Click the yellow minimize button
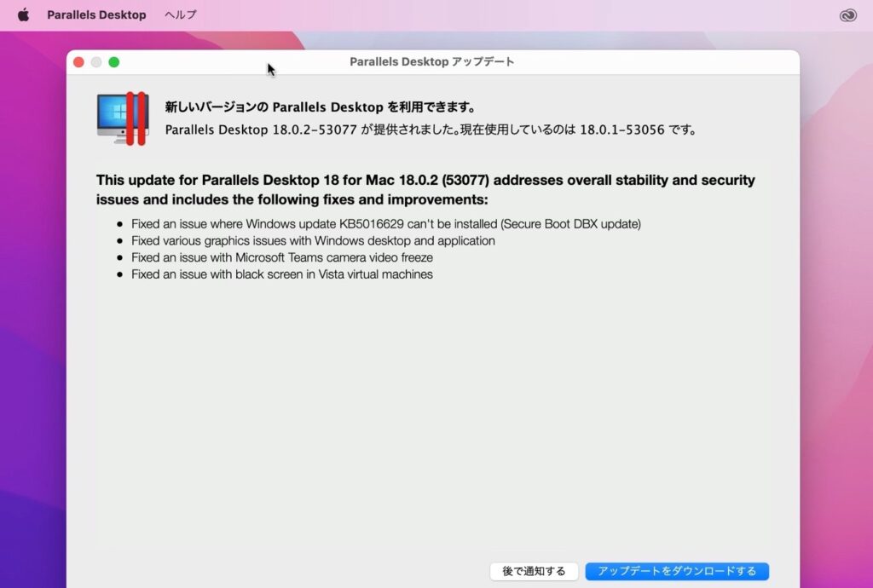Image resolution: width=873 pixels, height=588 pixels. (95, 61)
